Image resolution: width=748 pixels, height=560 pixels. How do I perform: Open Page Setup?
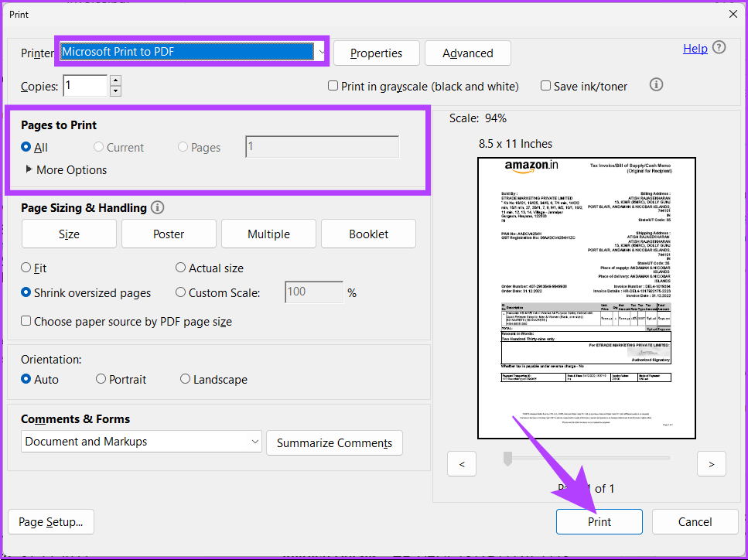pyautogui.click(x=51, y=522)
